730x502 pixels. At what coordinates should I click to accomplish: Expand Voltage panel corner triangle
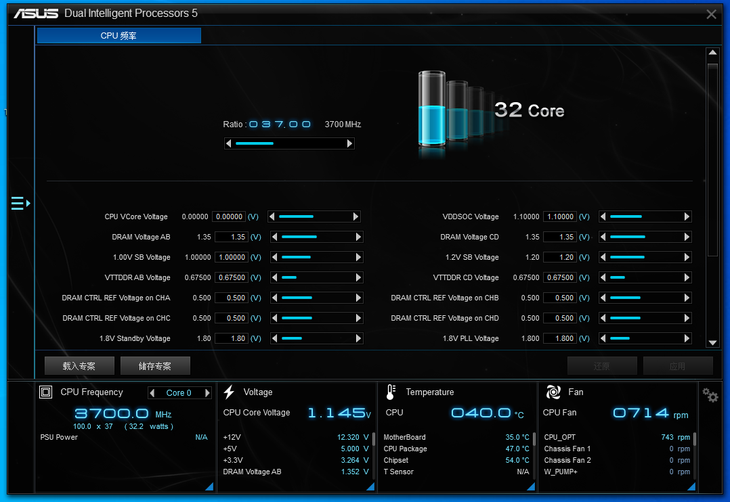pos(371,487)
